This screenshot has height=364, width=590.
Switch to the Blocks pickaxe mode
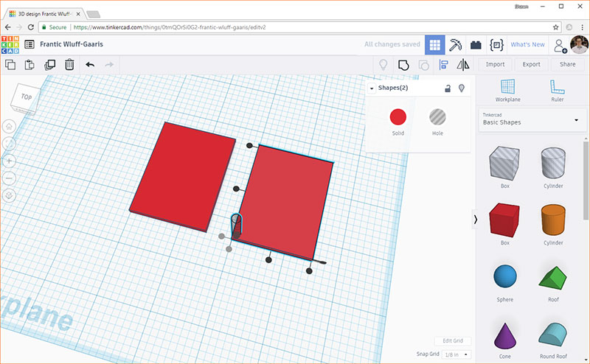(x=455, y=44)
